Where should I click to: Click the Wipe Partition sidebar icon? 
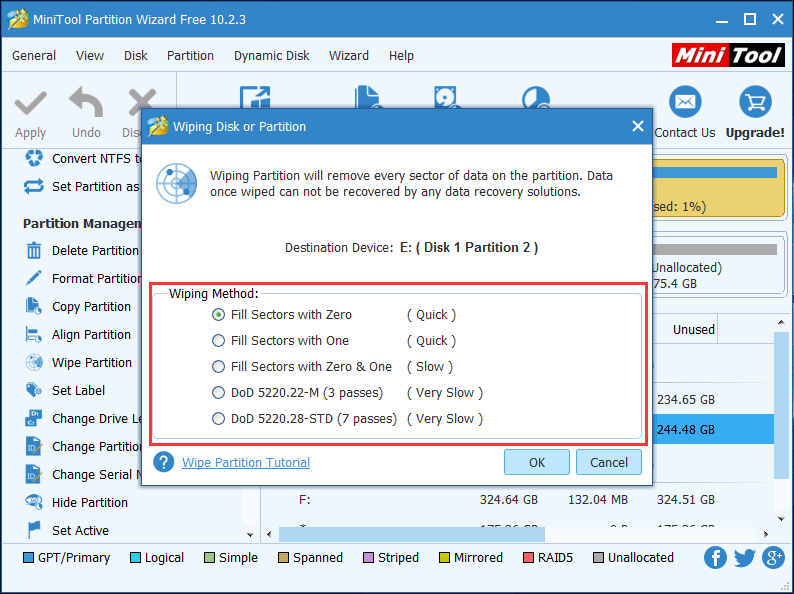pos(34,362)
